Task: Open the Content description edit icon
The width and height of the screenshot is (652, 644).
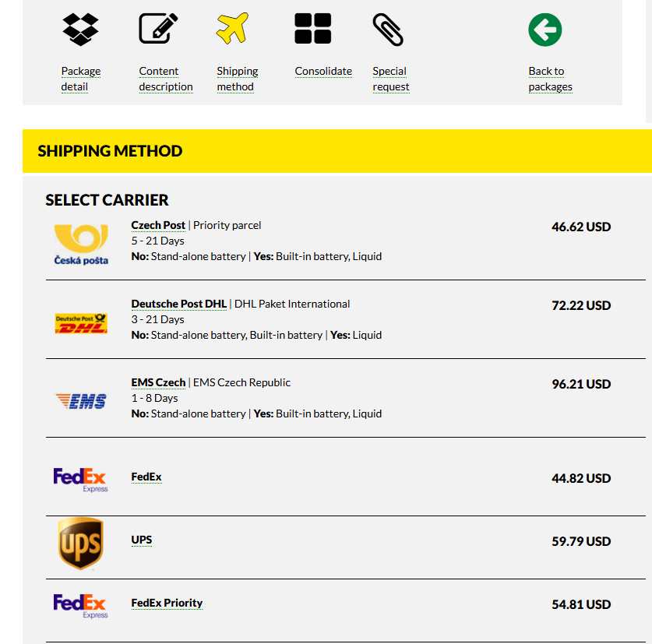Action: pyautogui.click(x=158, y=29)
